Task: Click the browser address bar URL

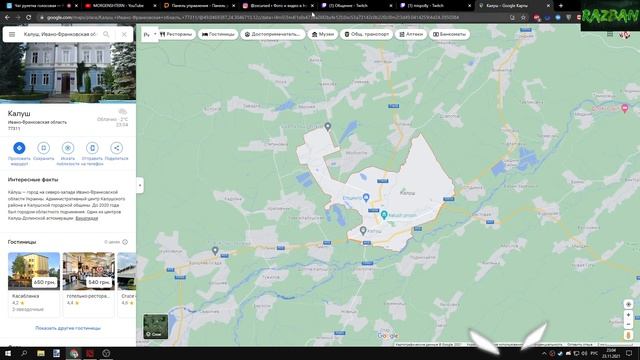Action: [x=253, y=18]
